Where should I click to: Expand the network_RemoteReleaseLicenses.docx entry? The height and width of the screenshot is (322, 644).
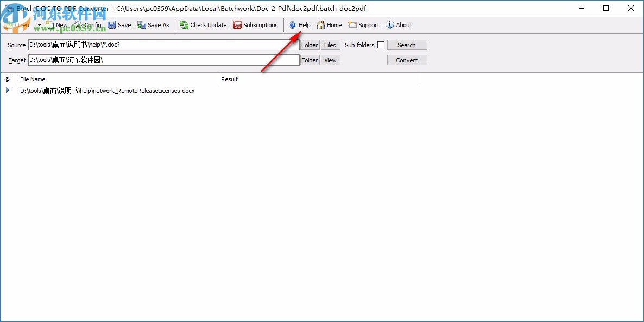pos(7,91)
